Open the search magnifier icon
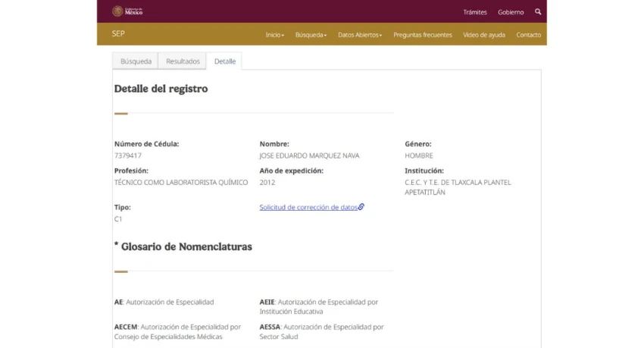Viewport: 644px width, 348px height. (538, 12)
